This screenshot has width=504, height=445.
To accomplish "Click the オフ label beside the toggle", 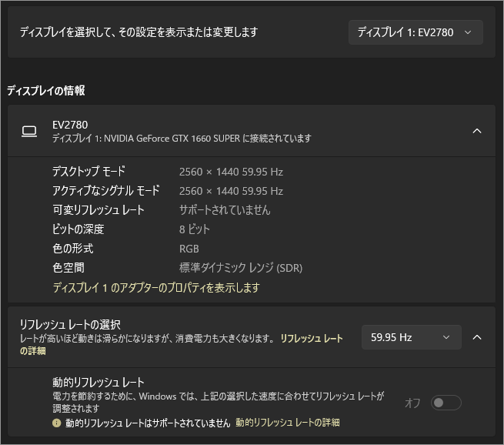I will (x=412, y=403).
